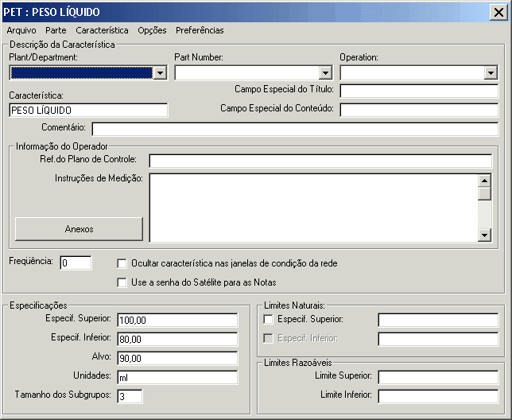Open the Preferências menu
512x420 pixels.
tap(200, 30)
